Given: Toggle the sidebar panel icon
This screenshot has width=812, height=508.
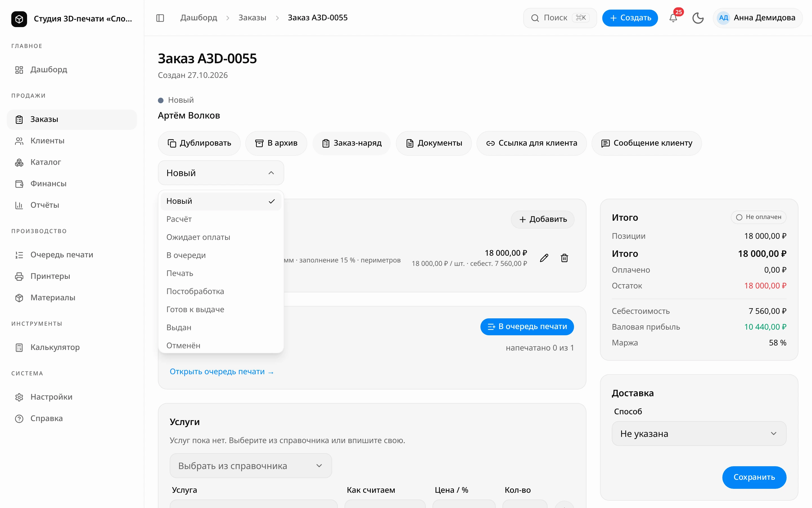Looking at the screenshot, I should [160, 18].
